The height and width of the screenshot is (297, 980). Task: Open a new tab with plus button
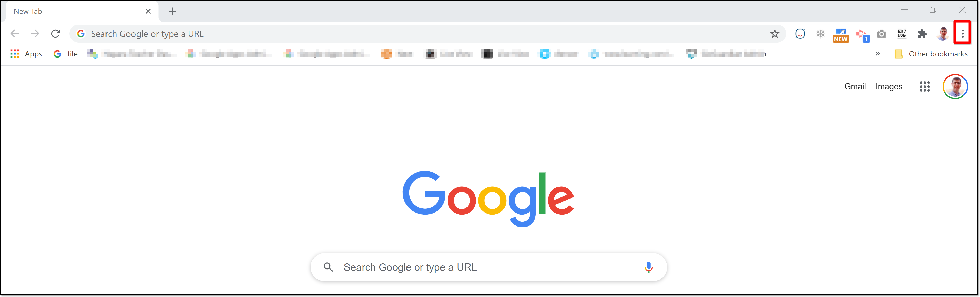(172, 11)
